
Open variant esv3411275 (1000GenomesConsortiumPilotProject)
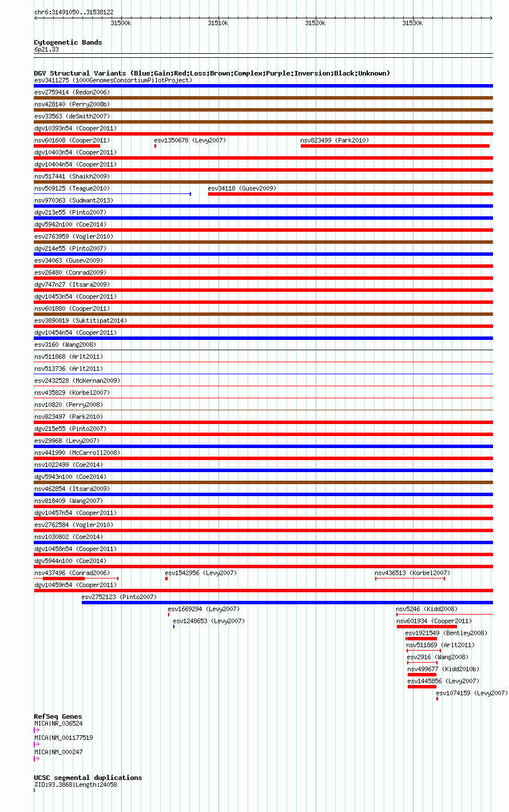(113, 80)
